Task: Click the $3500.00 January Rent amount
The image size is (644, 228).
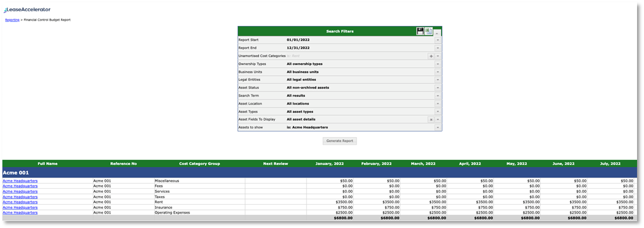Action: (344, 202)
